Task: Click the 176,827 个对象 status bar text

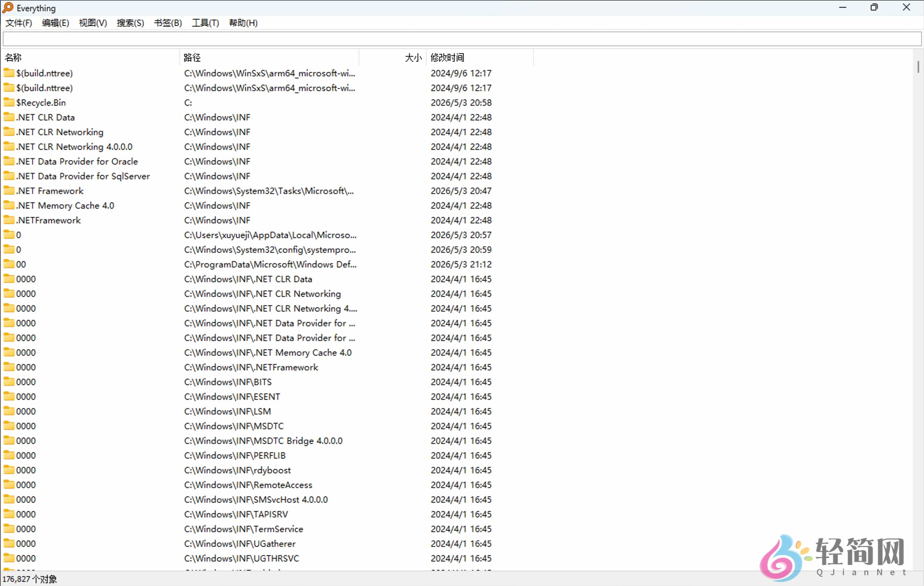Action: coord(29,579)
